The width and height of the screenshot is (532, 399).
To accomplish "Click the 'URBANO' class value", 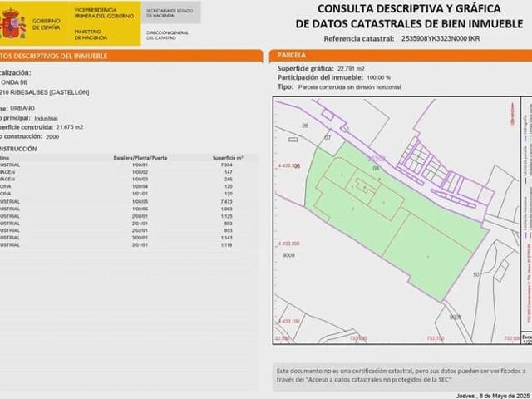I will pyautogui.click(x=22, y=108).
